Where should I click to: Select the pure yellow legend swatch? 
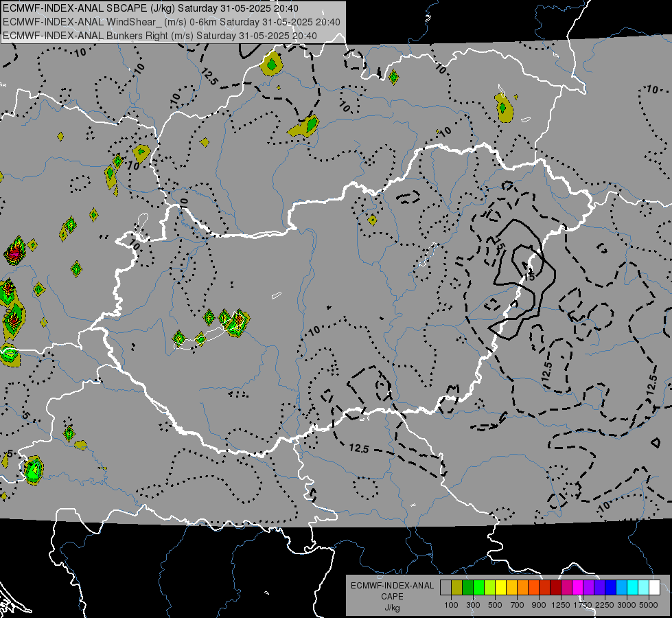pos(500,588)
